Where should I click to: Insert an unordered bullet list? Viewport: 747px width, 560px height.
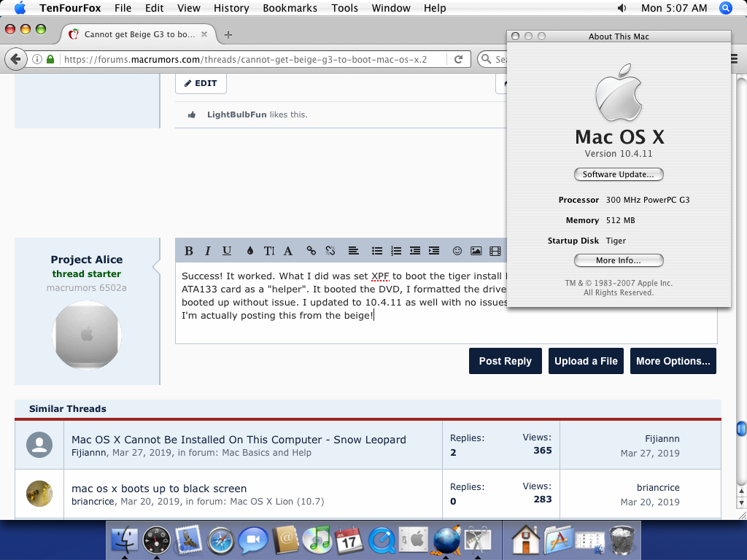(377, 251)
